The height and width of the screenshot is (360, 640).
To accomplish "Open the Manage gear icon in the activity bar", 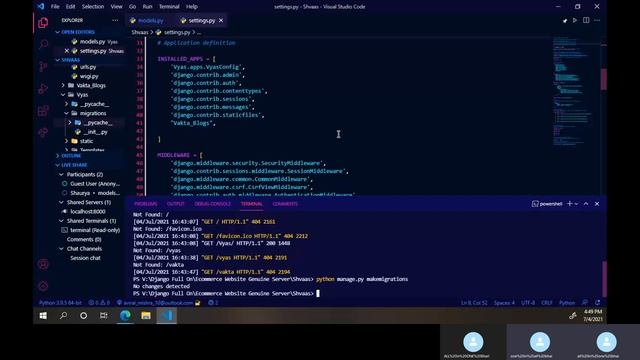I will [43, 286].
